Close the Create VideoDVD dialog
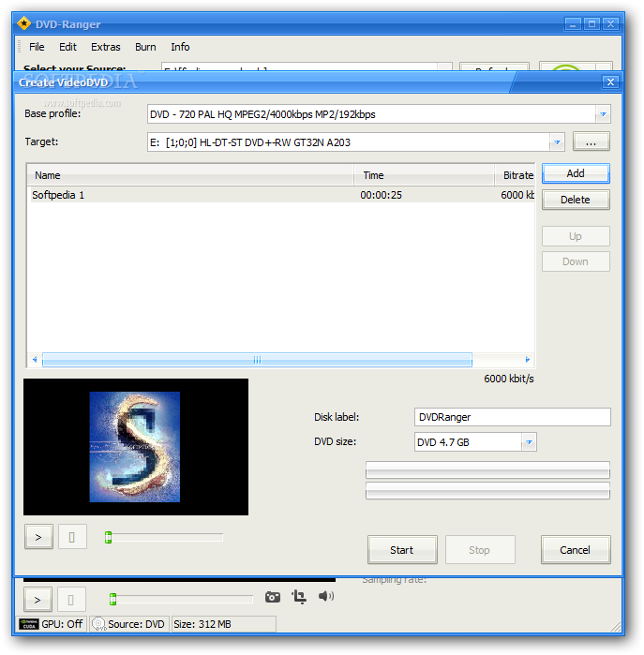The width and height of the screenshot is (644, 655). [x=610, y=82]
